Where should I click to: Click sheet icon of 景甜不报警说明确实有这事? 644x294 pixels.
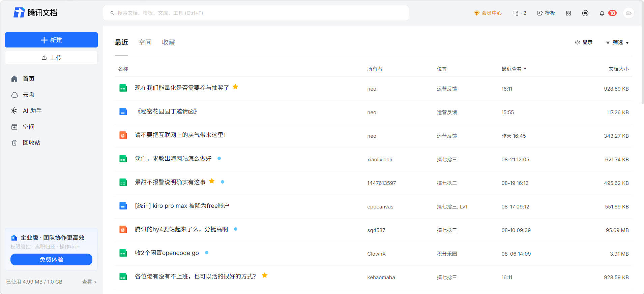tap(123, 182)
